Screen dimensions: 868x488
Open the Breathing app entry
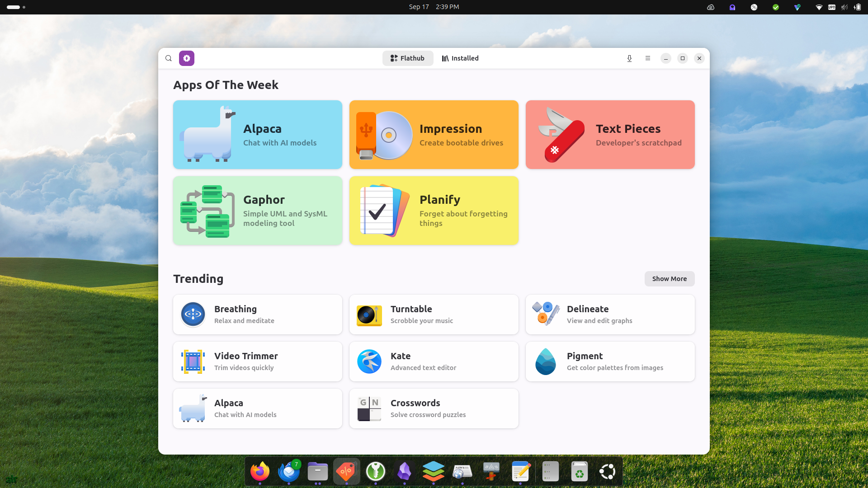point(258,314)
